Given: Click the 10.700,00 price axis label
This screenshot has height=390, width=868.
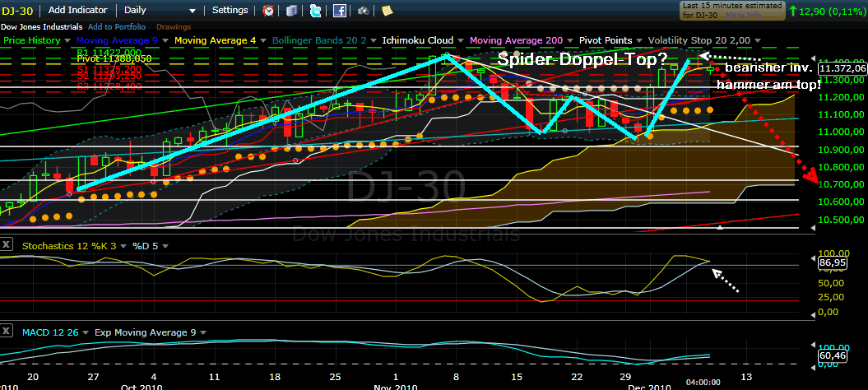Looking at the screenshot, I should point(841,184).
